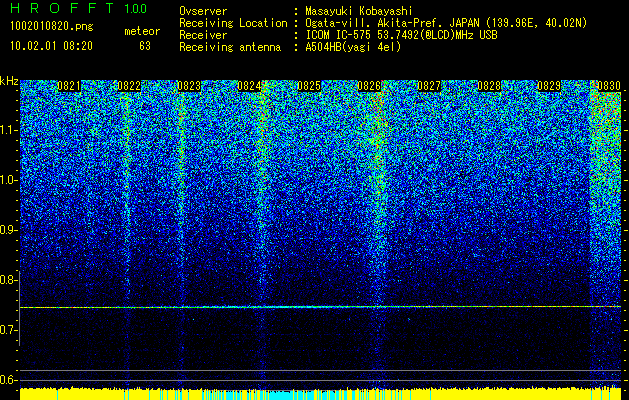This screenshot has width=629, height=400.
Task: Click the 0828 time marker label
Action: [x=489, y=86]
